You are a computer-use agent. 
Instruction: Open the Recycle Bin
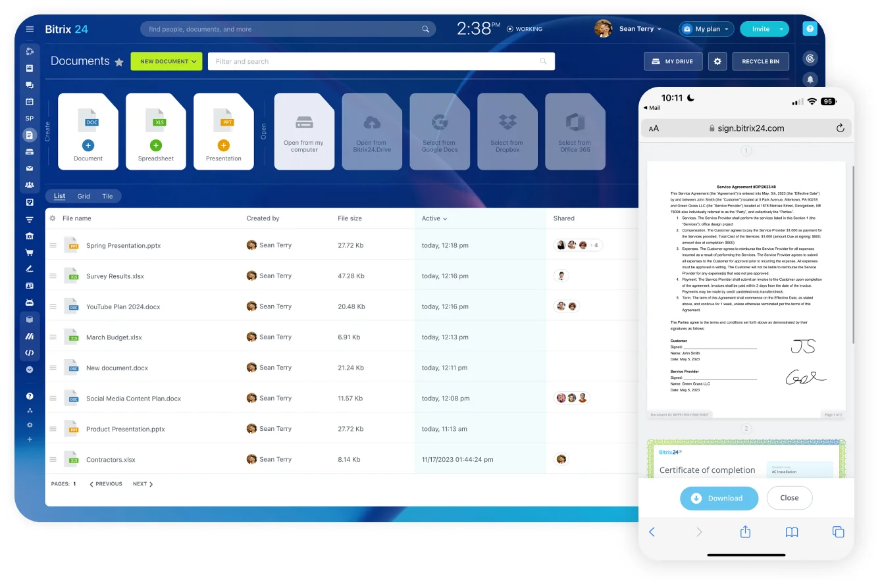click(760, 61)
